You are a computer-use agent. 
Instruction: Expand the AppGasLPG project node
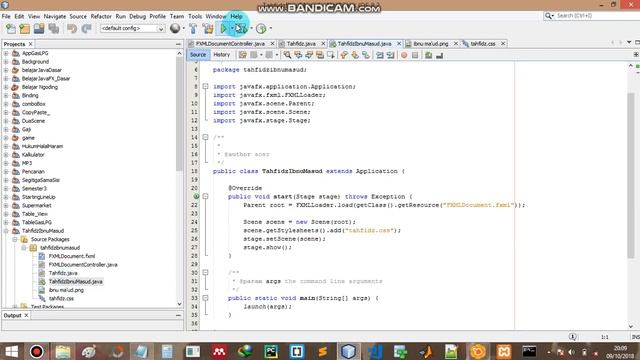[6, 53]
